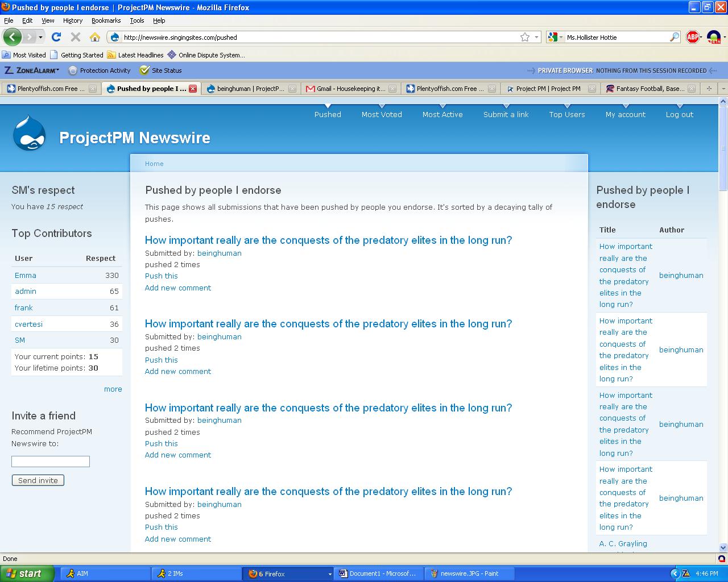
Task: Open the search engine selector dropdown
Action: pyautogui.click(x=555, y=37)
